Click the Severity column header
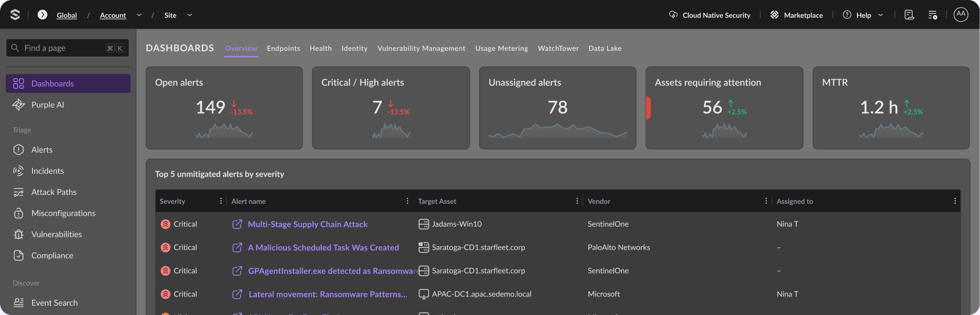Viewport: 980px width, 315px height. pyautogui.click(x=173, y=201)
